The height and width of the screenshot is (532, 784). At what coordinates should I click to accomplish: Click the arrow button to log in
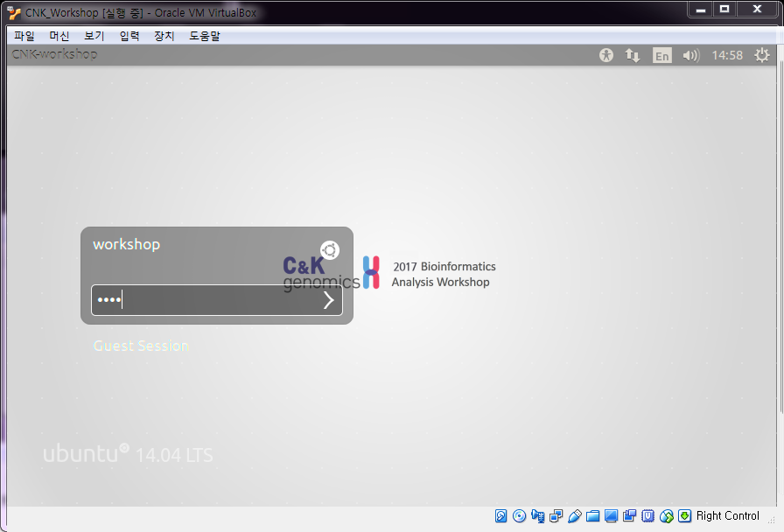(x=328, y=300)
